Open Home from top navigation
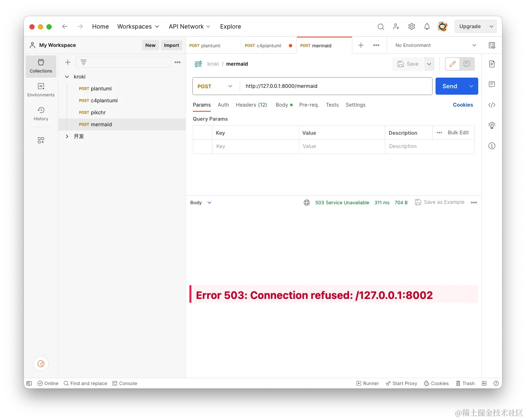The image size is (526, 420). [100, 26]
